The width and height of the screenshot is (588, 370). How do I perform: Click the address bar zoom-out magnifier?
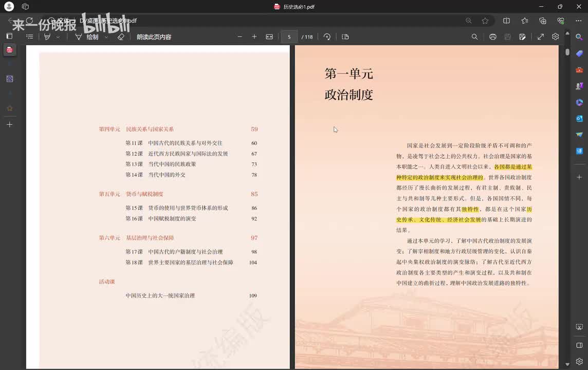pos(469,21)
